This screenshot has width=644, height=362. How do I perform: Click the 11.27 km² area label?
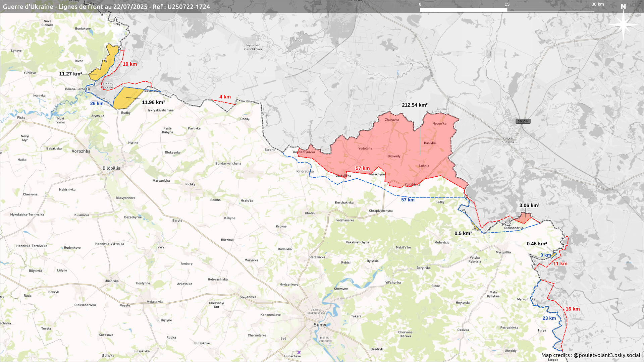click(x=70, y=74)
